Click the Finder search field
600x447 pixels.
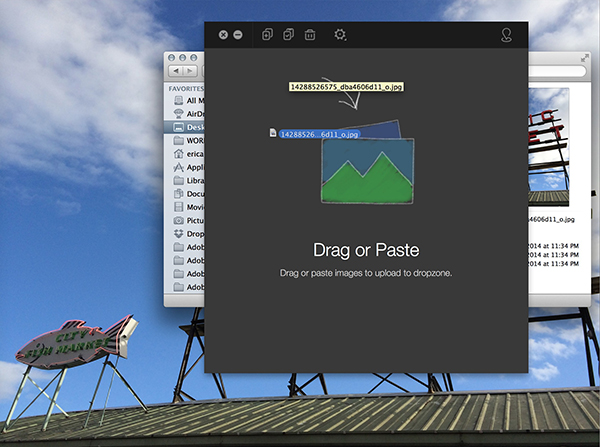point(560,71)
